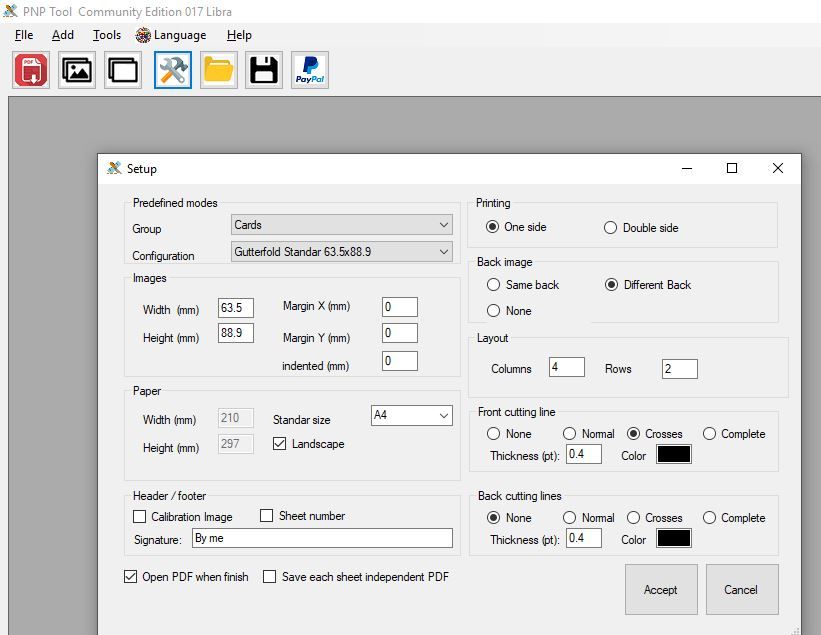Click the PayPal donate icon
The height and width of the screenshot is (635, 821).
[310, 70]
